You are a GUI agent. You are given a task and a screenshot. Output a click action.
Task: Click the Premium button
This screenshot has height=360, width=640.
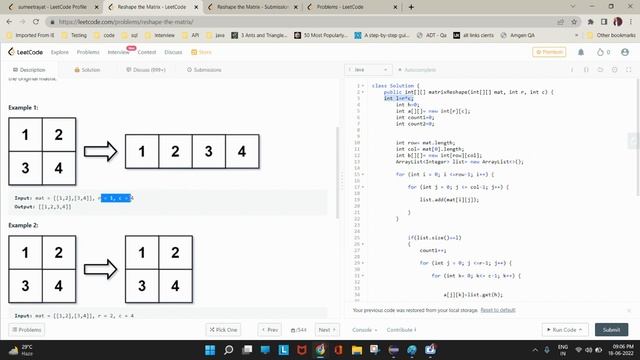[x=549, y=52]
